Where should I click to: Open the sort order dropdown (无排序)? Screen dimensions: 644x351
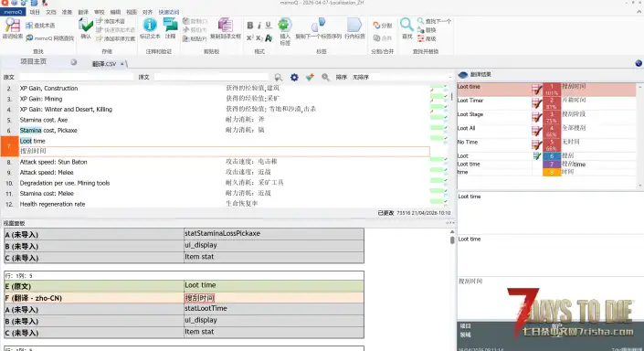[x=401, y=77]
